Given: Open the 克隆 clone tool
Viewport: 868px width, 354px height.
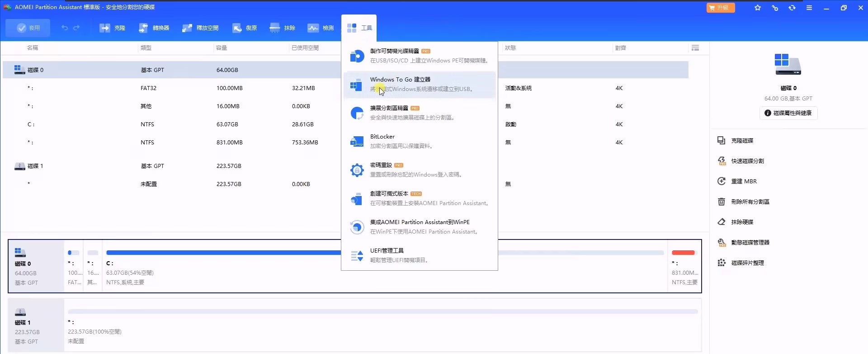Looking at the screenshot, I should click(112, 28).
